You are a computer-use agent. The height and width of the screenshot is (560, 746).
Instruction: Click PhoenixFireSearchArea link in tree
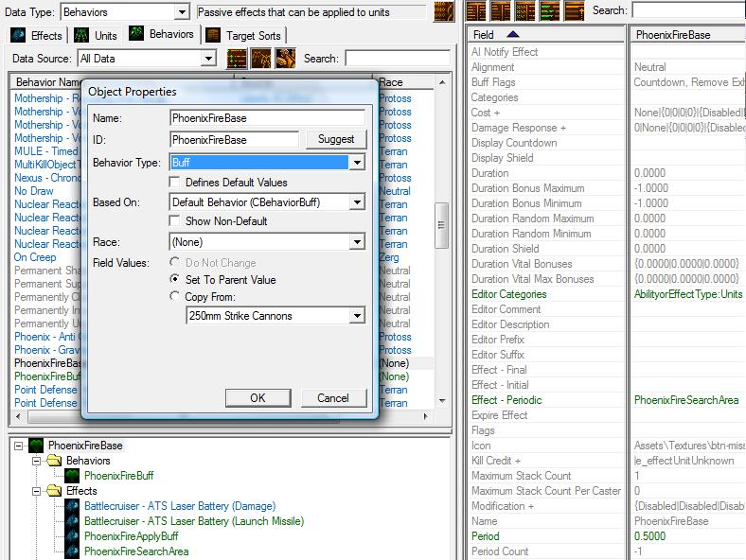136,551
